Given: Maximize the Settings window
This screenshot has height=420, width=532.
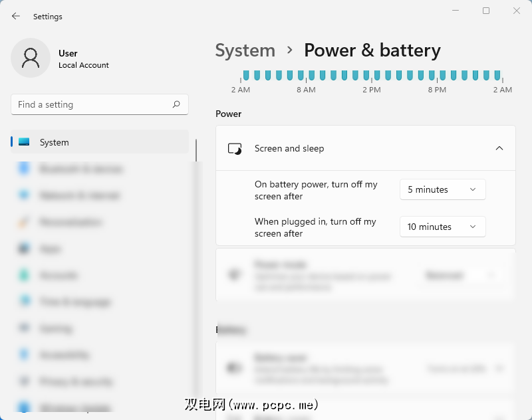Looking at the screenshot, I should 486,11.
